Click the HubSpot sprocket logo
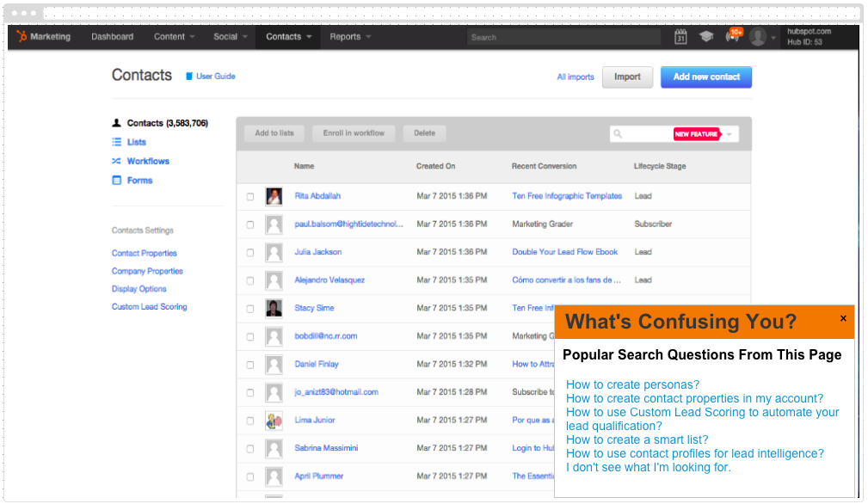868x504 pixels. point(22,37)
